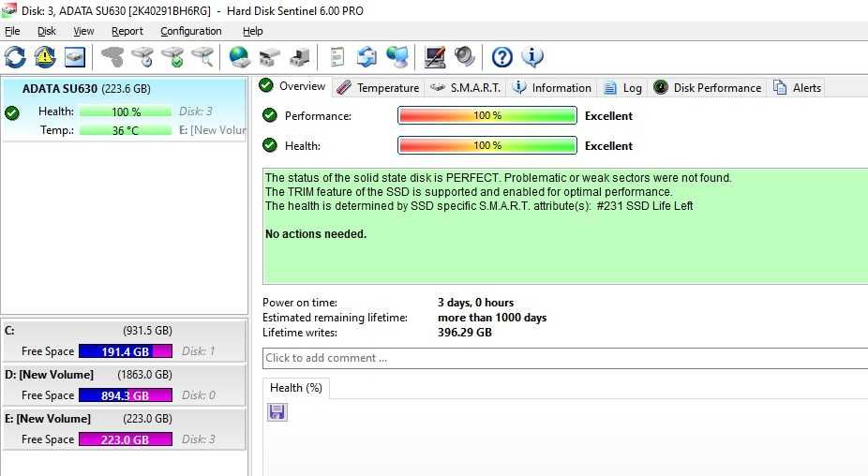Click the 'No actions needed.' status text
Image resolution: width=868 pixels, height=476 pixels.
(x=316, y=234)
